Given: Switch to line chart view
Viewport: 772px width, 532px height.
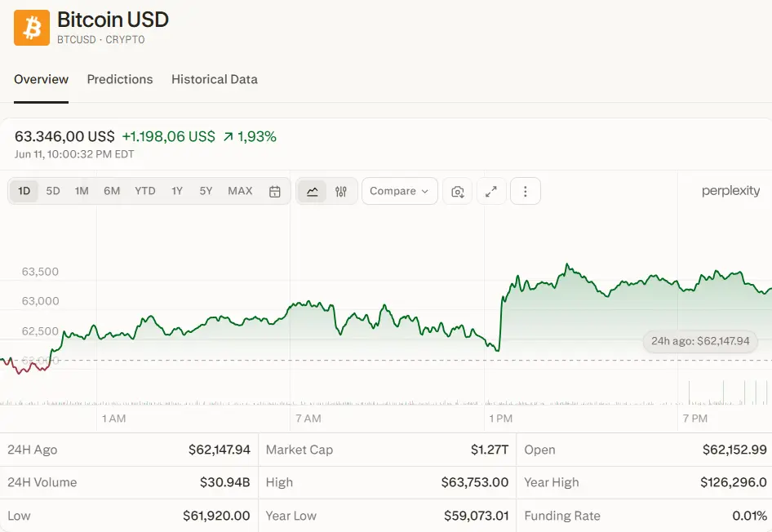Looking at the screenshot, I should [313, 192].
